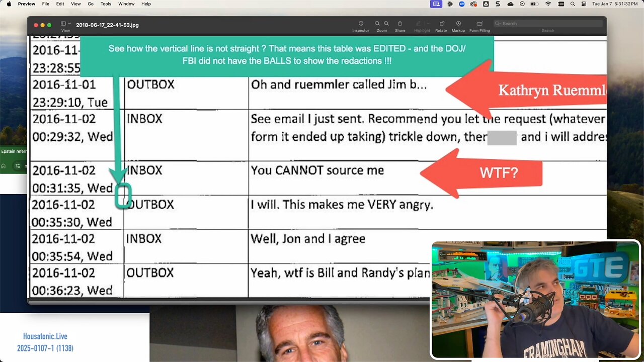Open the Window menu
This screenshot has width=644, height=362.
click(x=126, y=4)
